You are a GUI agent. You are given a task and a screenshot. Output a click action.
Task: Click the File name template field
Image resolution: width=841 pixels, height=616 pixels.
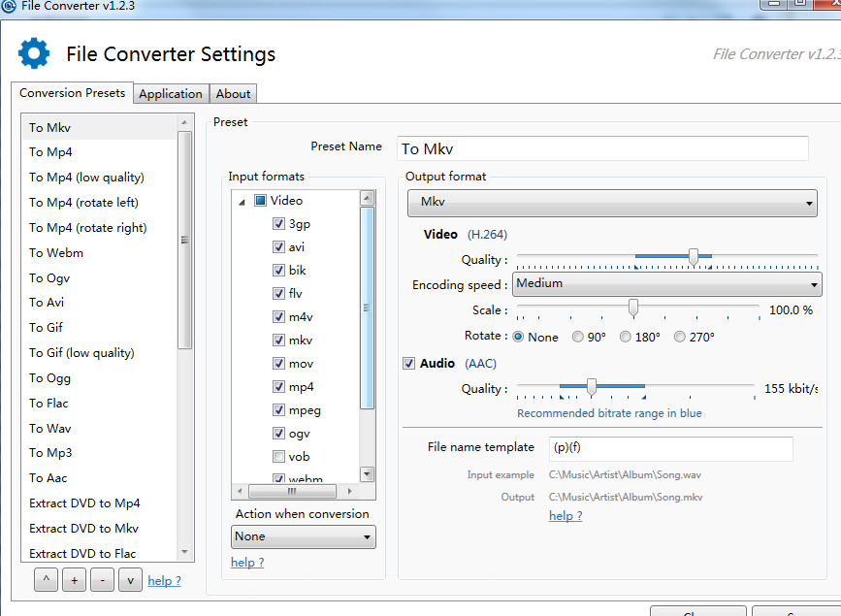tap(670, 448)
